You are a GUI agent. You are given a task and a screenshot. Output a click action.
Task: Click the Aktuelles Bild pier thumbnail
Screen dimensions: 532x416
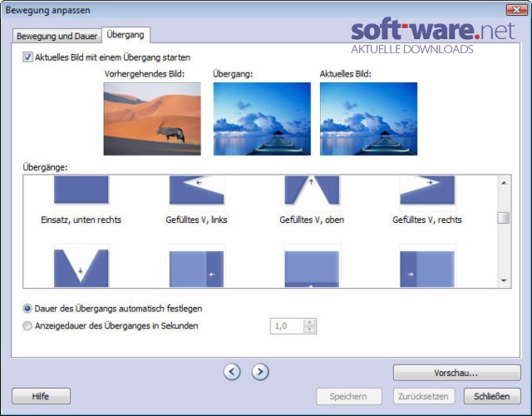pyautogui.click(x=369, y=119)
